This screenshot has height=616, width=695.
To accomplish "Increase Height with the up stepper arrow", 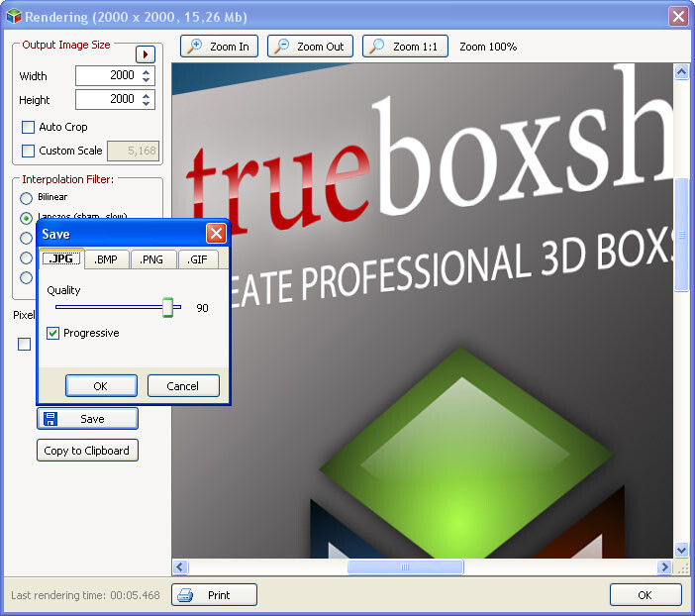I will (x=146, y=95).
